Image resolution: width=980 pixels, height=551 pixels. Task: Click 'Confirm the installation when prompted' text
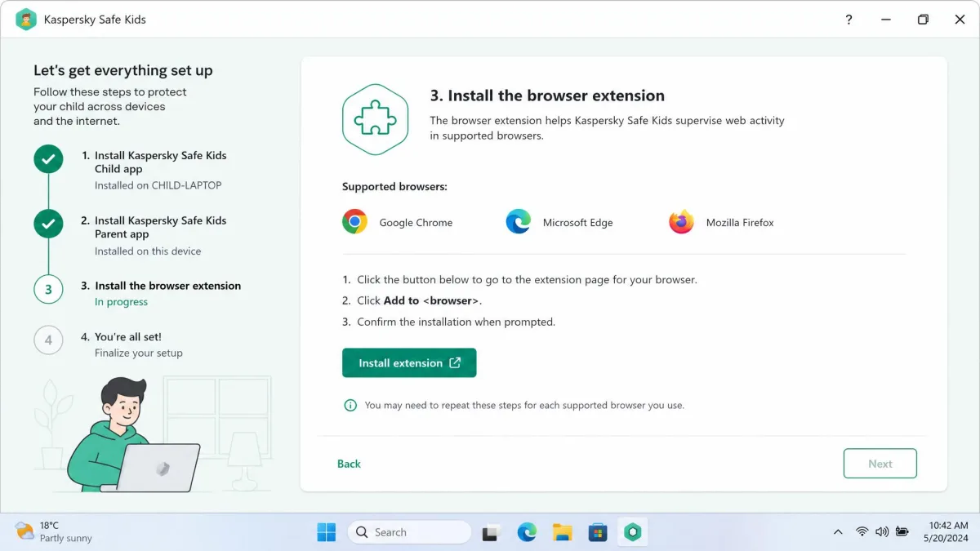coord(456,322)
